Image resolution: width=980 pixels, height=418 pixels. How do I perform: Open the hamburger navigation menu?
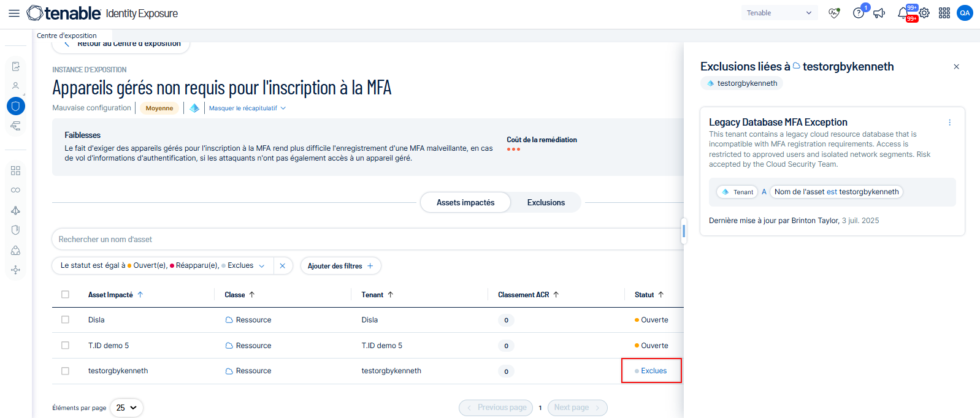(13, 13)
